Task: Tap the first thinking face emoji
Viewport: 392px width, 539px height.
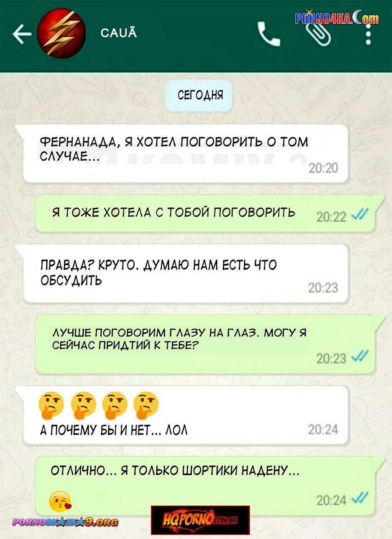Action: click(x=50, y=403)
